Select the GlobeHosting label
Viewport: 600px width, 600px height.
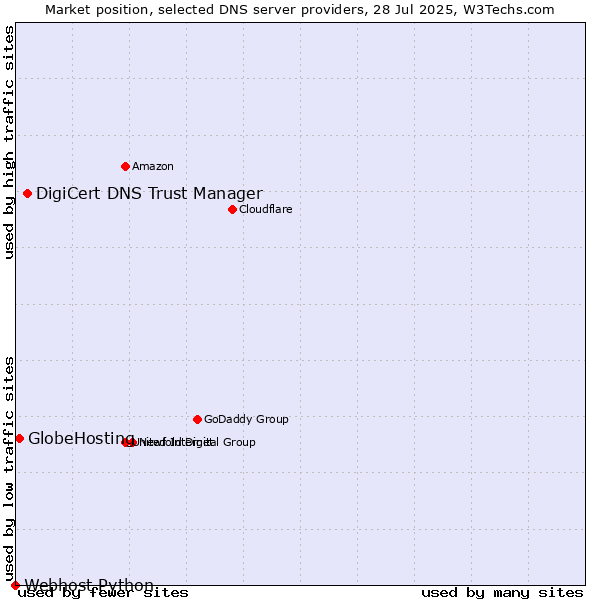pyautogui.click(x=81, y=439)
